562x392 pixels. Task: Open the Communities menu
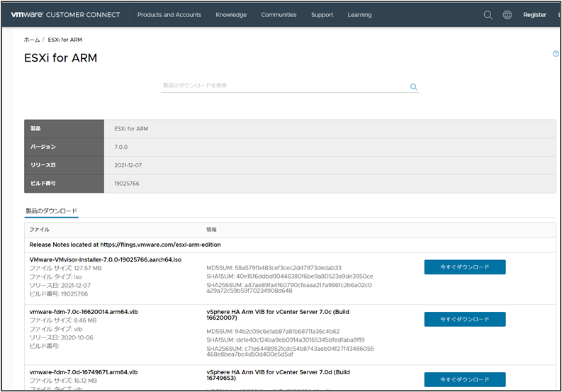[279, 15]
